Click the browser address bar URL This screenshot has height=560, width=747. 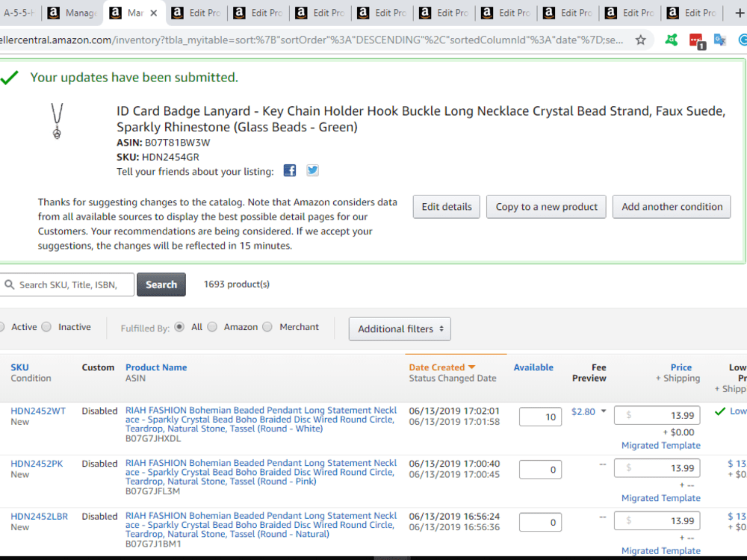(x=311, y=40)
